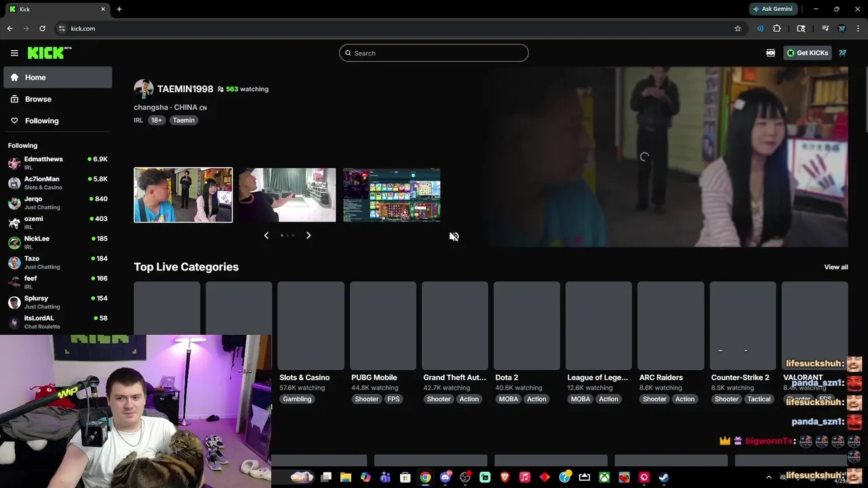Click the MOBA tag under Dota 2
868x488 pixels.
509,399
